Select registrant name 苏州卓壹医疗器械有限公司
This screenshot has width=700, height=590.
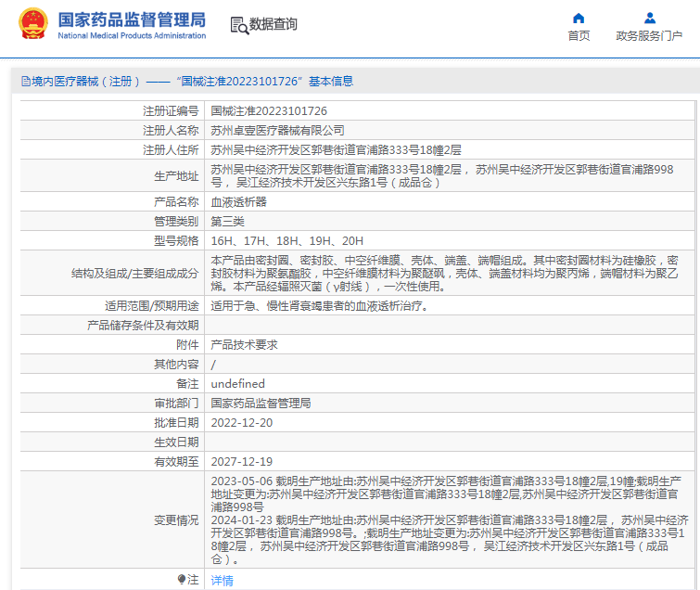tap(277, 131)
